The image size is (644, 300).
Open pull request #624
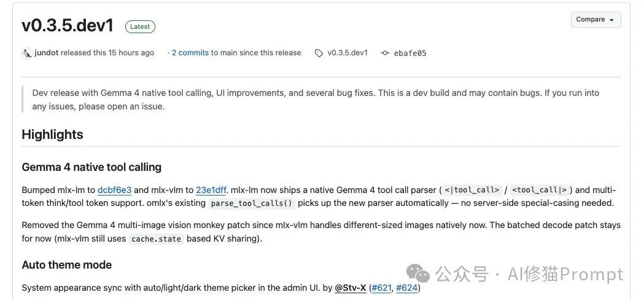(x=406, y=288)
